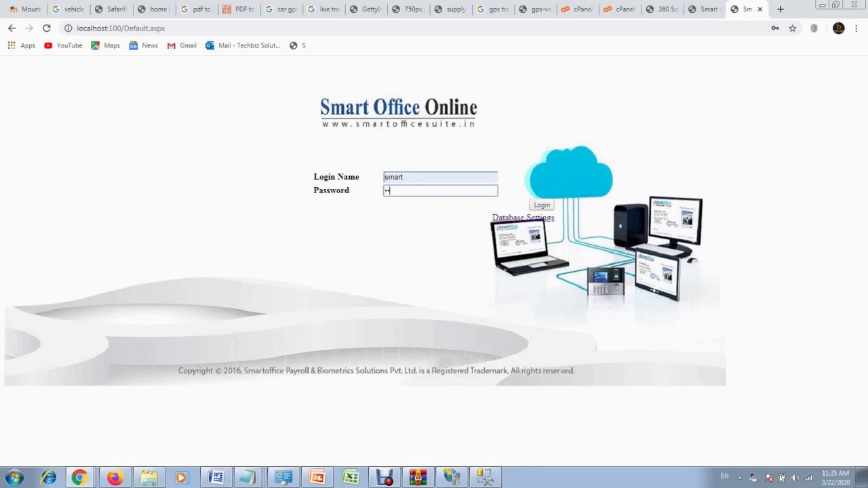Image resolution: width=868 pixels, height=488 pixels.
Task: Switch to the 360 So tab
Action: [x=662, y=9]
